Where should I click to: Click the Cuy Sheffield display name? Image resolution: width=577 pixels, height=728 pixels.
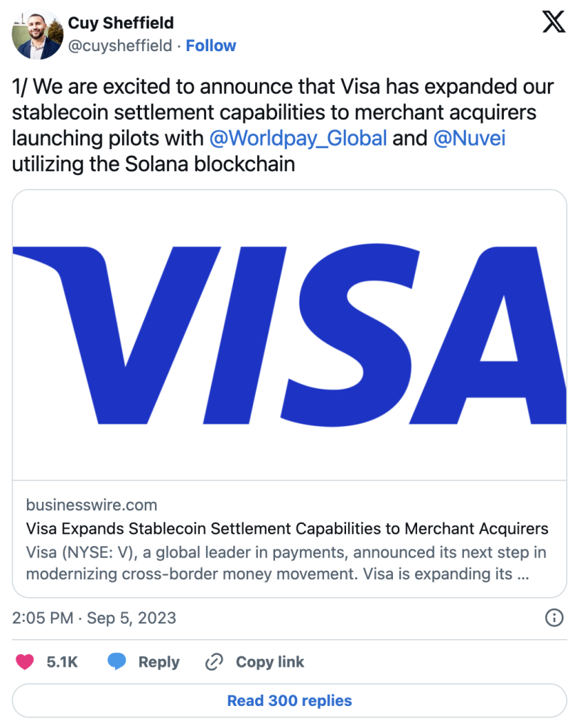coord(121,23)
